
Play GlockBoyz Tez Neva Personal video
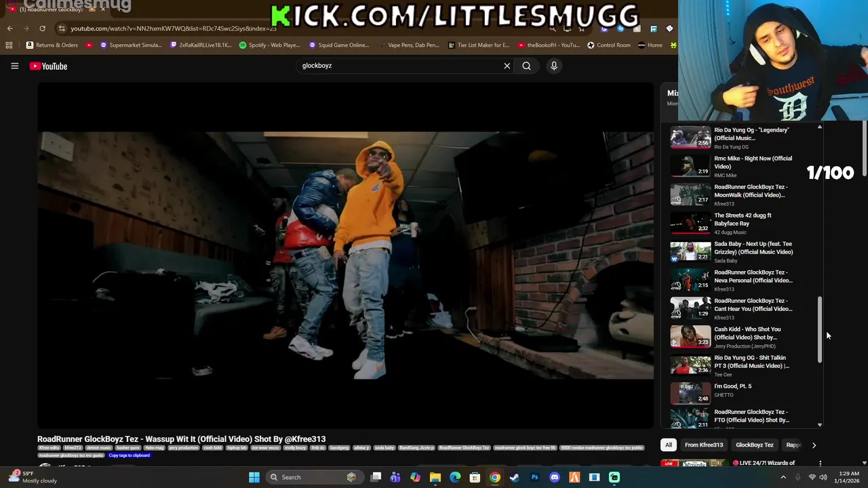733,280
